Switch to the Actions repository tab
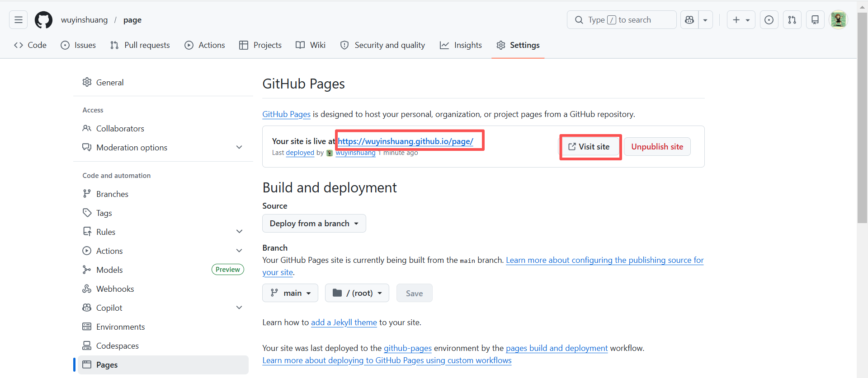The height and width of the screenshot is (378, 868). tap(205, 45)
